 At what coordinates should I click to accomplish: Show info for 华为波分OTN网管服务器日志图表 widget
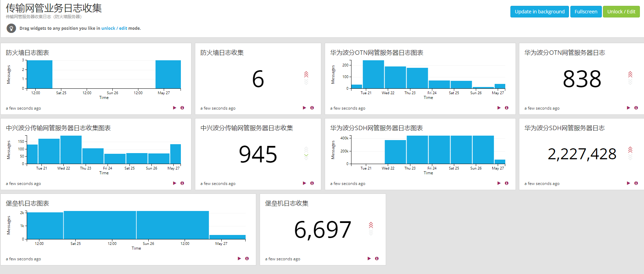pos(507,108)
